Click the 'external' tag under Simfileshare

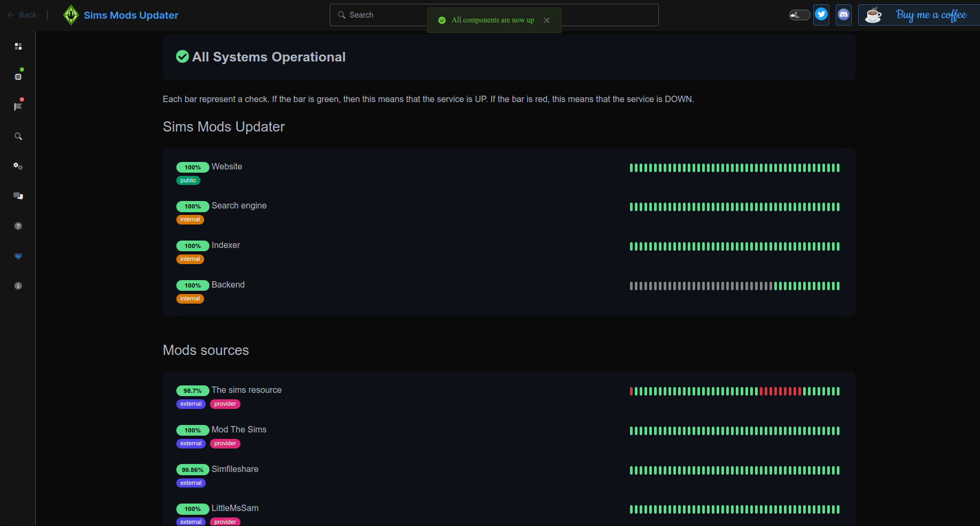point(191,483)
